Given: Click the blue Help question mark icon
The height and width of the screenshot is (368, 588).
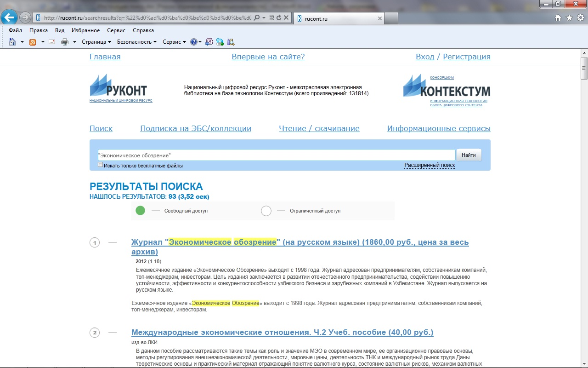Looking at the screenshot, I should coord(194,42).
